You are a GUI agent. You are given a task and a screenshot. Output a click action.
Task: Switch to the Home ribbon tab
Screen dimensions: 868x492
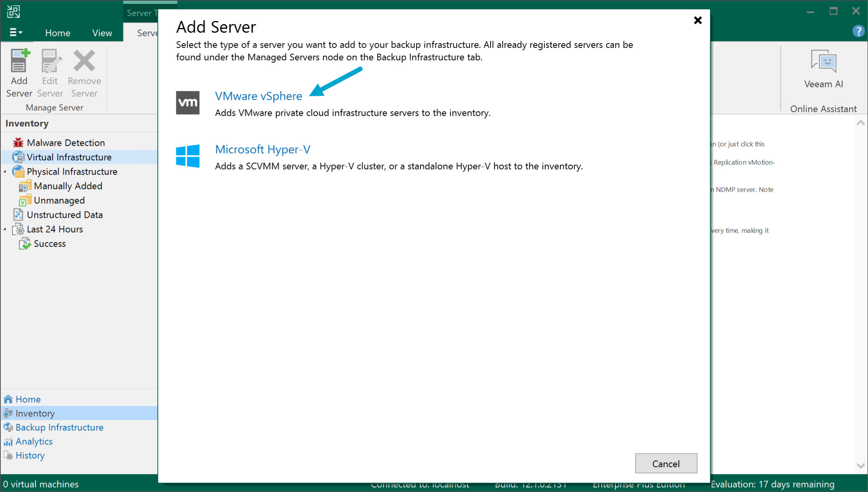coord(58,33)
